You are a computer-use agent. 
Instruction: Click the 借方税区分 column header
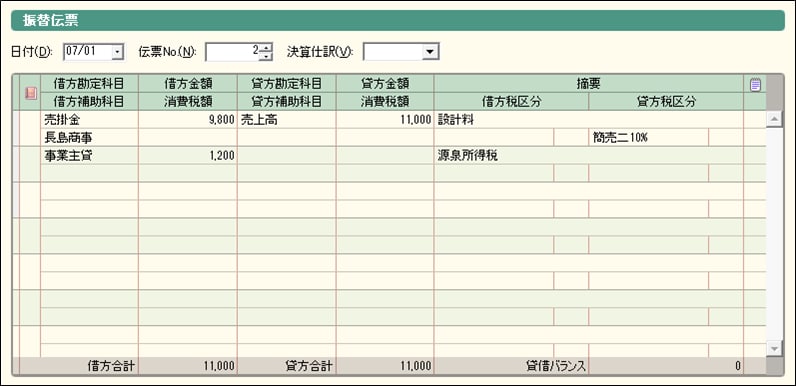point(512,102)
